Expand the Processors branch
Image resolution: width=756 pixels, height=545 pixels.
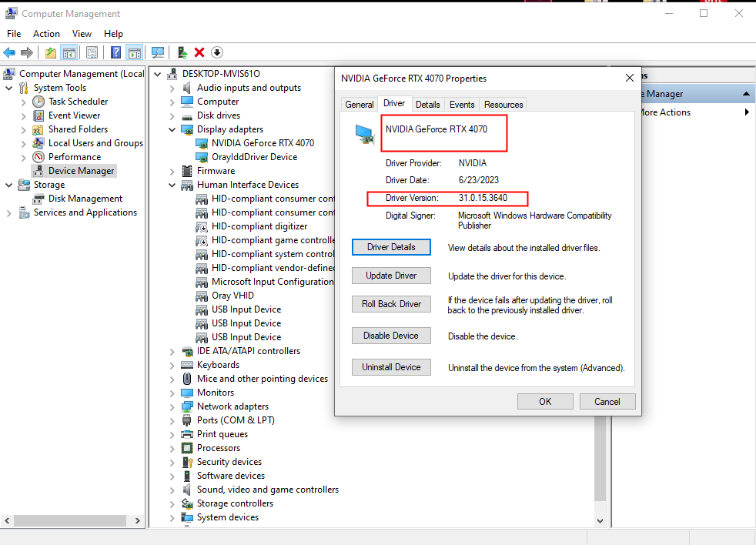click(x=172, y=447)
